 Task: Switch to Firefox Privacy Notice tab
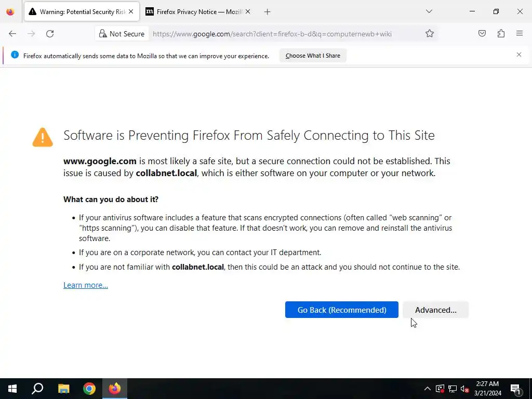(195, 11)
